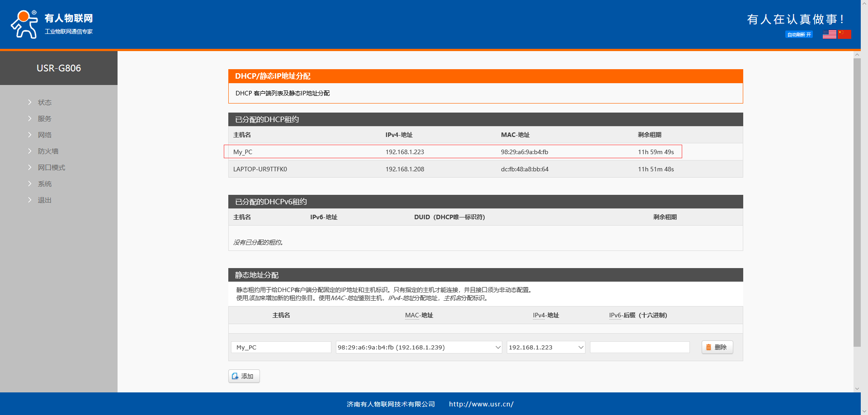Click the empty IPv6 suffix input field

pos(640,347)
